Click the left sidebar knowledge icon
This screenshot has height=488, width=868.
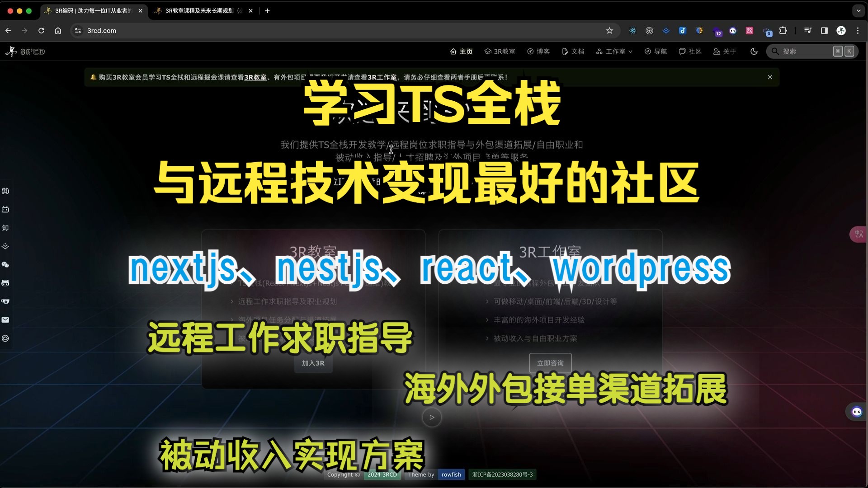[6, 228]
